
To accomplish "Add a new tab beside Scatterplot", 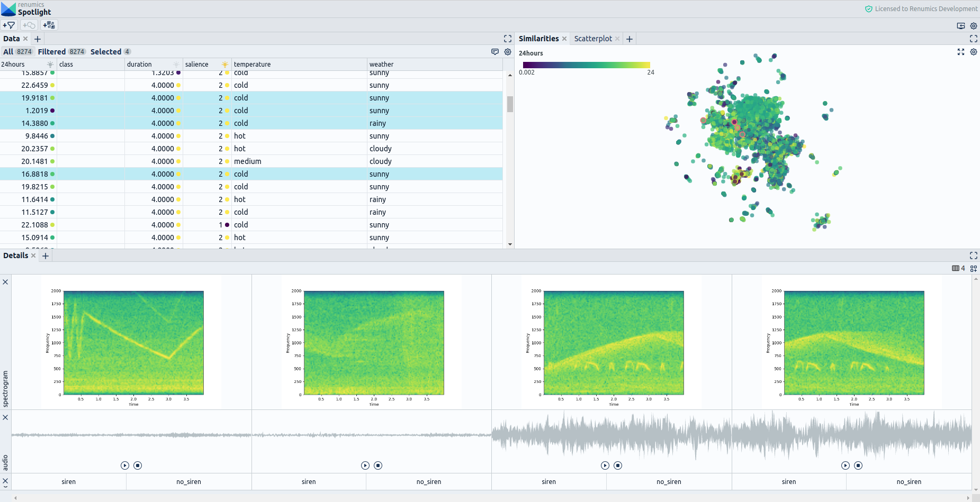I will [630, 39].
